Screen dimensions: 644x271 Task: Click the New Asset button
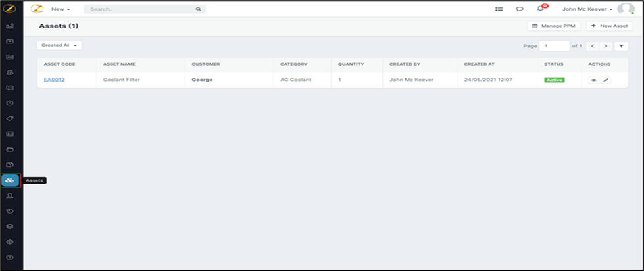(x=609, y=26)
